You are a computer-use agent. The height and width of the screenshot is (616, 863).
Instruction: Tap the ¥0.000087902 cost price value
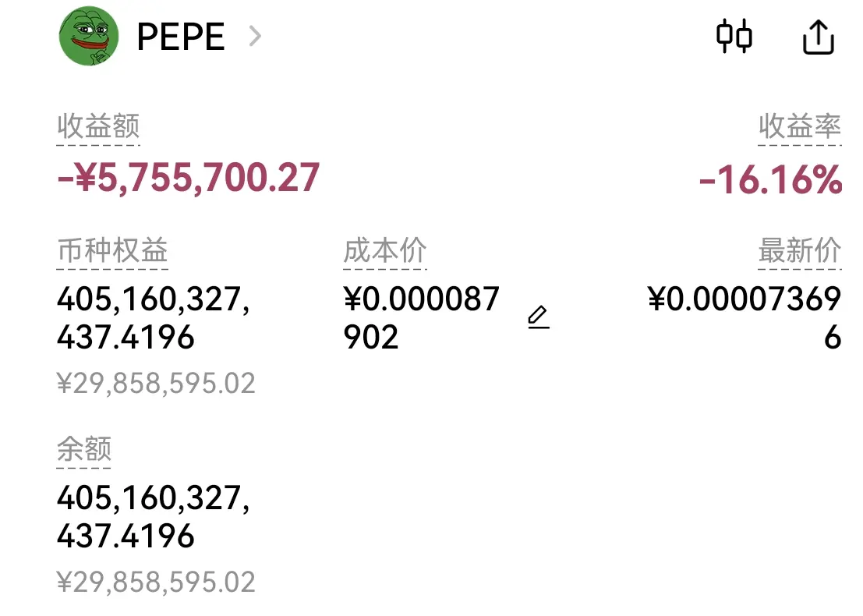point(421,317)
